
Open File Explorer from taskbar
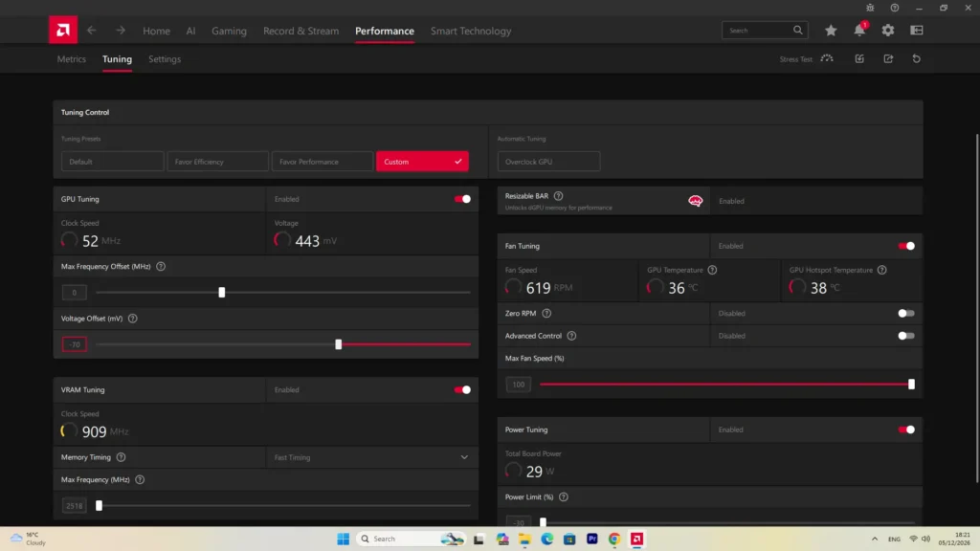point(524,539)
